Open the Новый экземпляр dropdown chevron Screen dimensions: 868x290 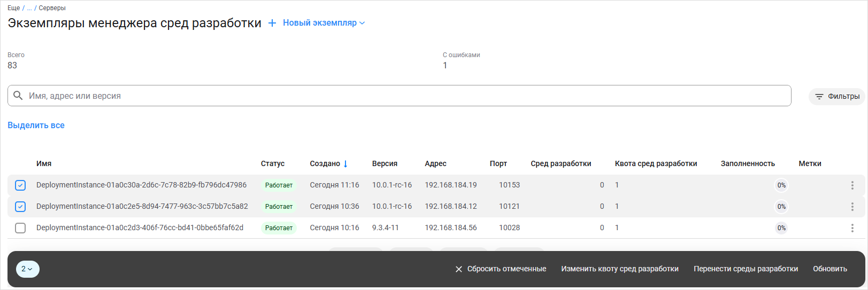pos(362,23)
